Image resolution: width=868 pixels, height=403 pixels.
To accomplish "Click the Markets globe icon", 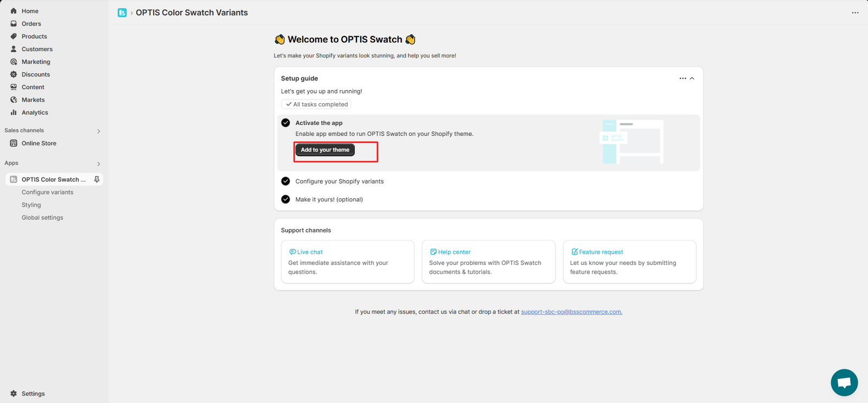I will [x=14, y=100].
